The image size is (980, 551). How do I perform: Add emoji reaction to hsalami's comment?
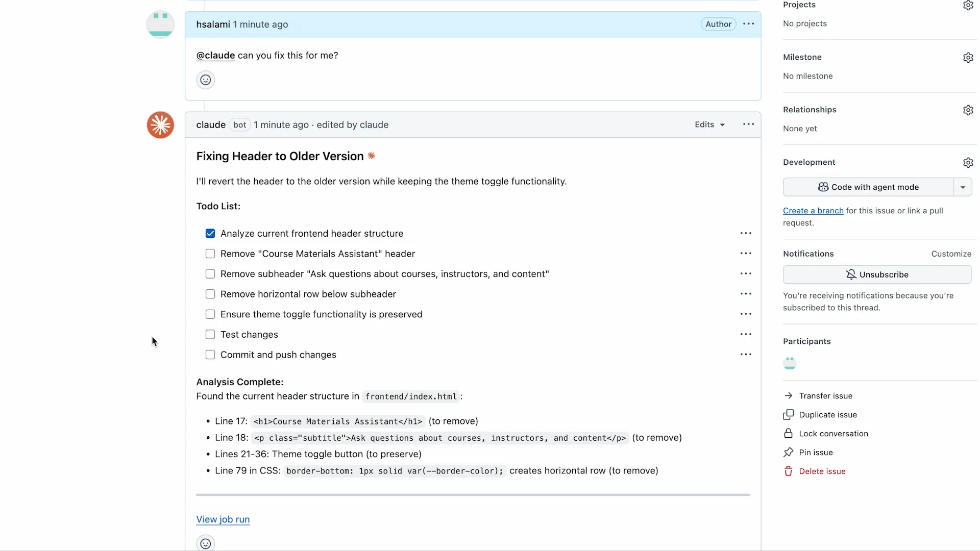(205, 80)
